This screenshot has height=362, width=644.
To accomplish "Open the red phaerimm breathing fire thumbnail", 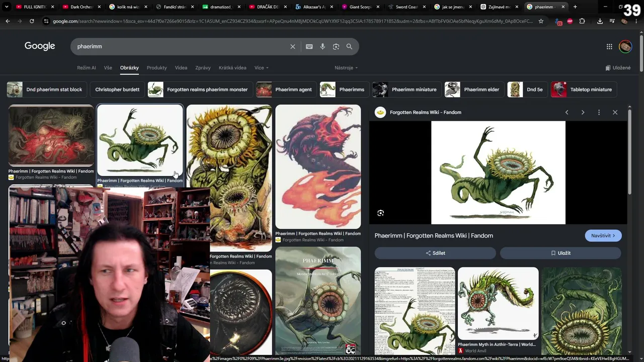I will pyautogui.click(x=318, y=166).
